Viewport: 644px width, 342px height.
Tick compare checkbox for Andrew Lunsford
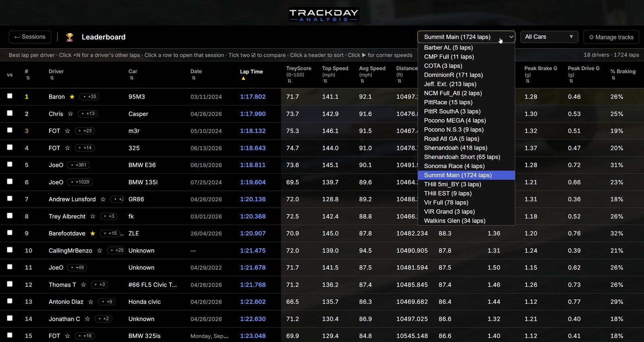point(10,198)
